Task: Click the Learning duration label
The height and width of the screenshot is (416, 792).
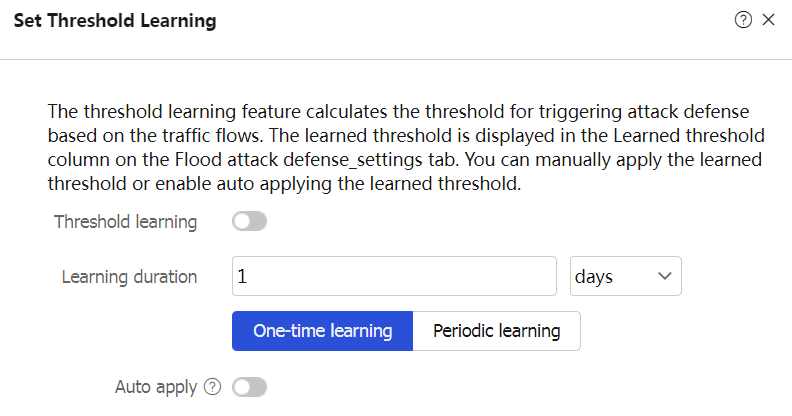Action: tap(129, 277)
